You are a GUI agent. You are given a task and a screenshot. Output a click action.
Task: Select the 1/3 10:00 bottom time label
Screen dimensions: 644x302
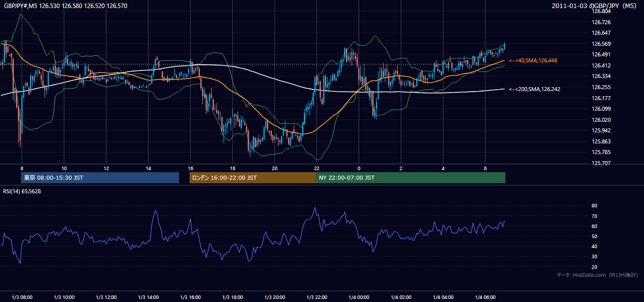point(64,297)
